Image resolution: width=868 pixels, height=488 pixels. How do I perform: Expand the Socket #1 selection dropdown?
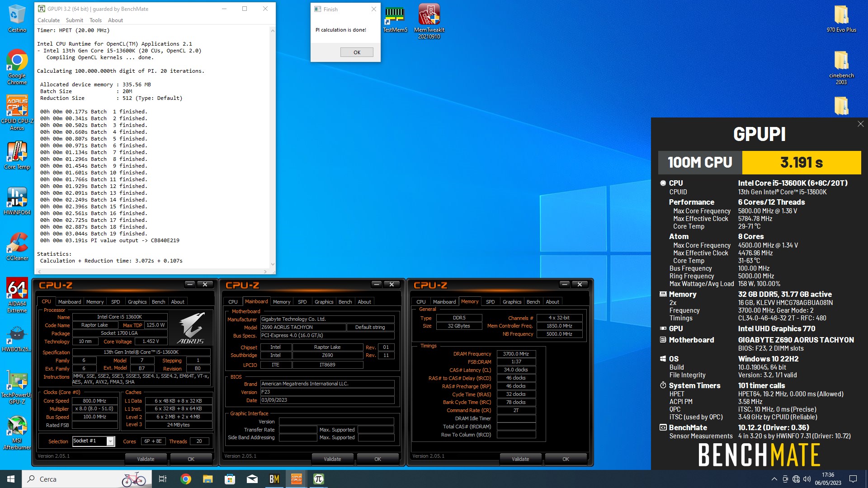[110, 441]
